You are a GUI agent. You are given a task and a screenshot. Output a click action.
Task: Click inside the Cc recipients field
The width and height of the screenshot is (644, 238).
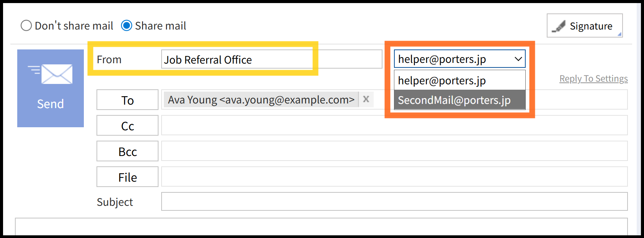(x=394, y=125)
